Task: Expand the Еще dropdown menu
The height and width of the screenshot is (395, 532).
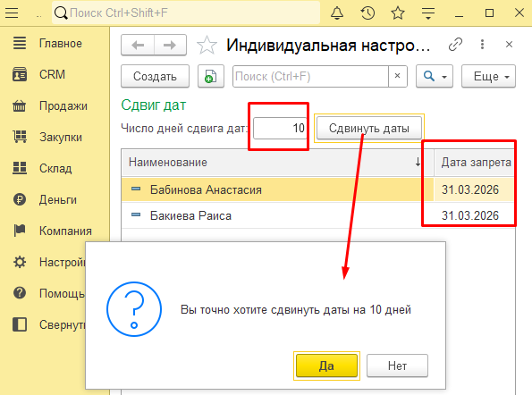Action: 488,76
